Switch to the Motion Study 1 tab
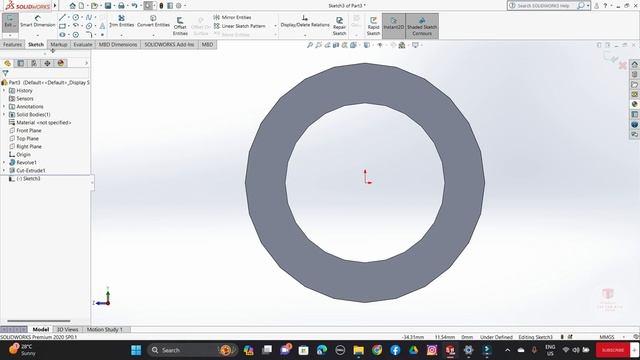Image resolution: width=640 pixels, height=360 pixels. pos(104,329)
